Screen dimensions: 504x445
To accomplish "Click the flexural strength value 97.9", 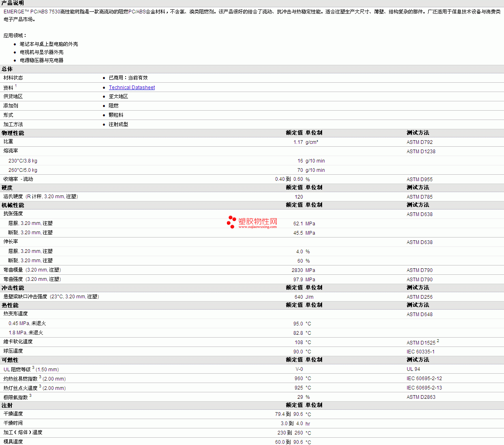I will point(298,280).
